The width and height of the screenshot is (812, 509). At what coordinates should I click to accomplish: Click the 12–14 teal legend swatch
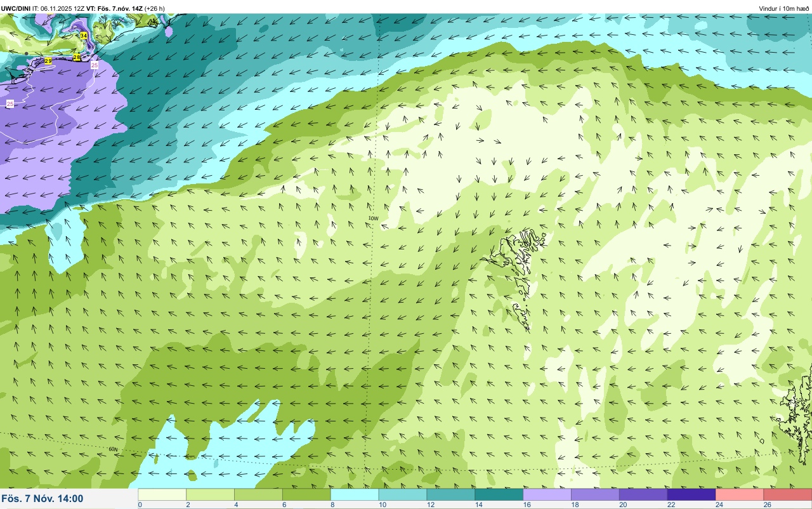tap(451, 494)
